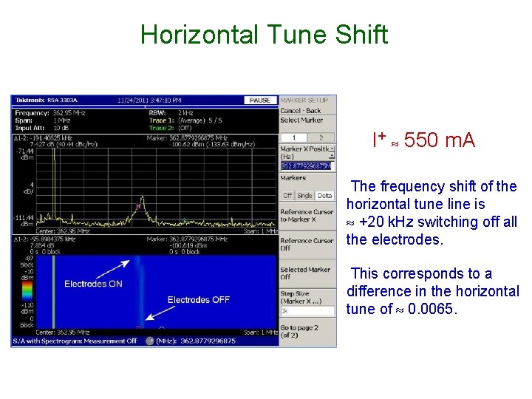Click the Frequency: 362.95 MHz readout

click(x=50, y=113)
